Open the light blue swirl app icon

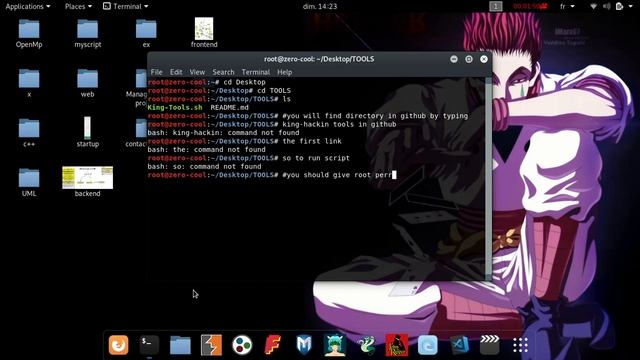pos(428,345)
